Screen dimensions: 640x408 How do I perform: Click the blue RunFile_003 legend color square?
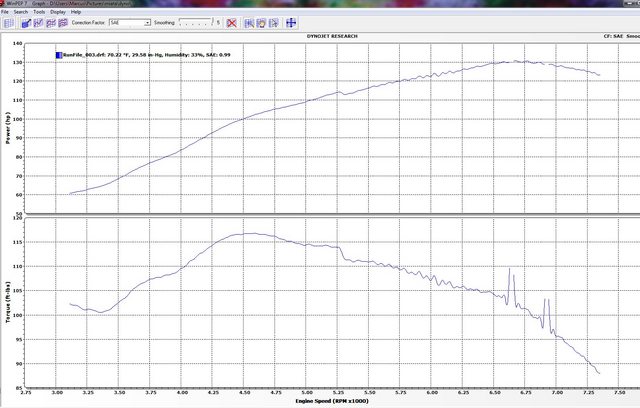pyautogui.click(x=59, y=55)
